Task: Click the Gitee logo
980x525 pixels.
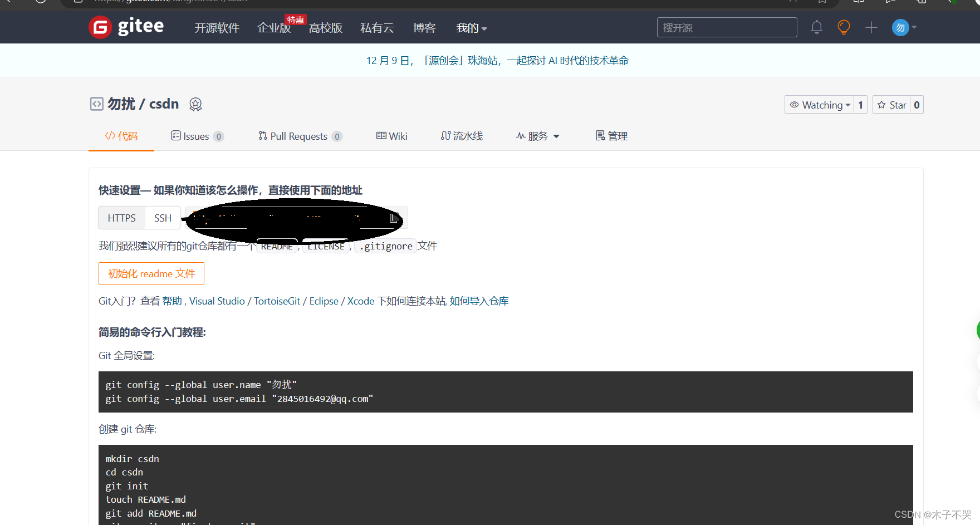Action: coord(126,27)
